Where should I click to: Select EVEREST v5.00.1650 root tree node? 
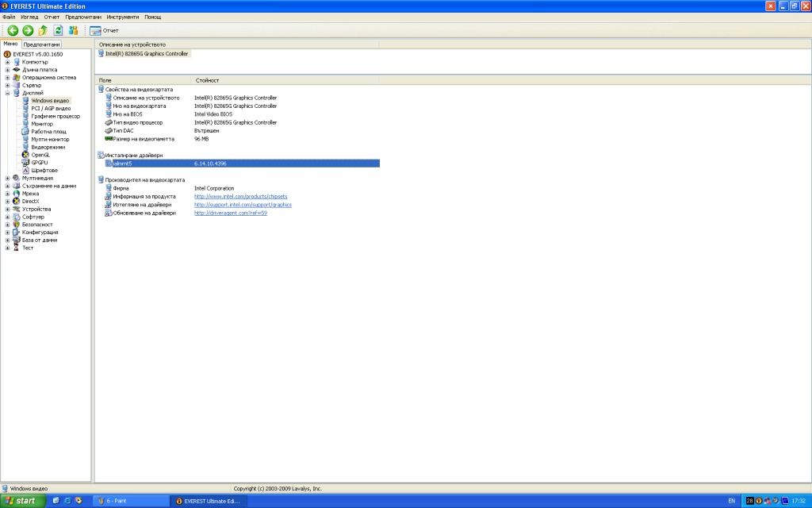click(x=38, y=54)
